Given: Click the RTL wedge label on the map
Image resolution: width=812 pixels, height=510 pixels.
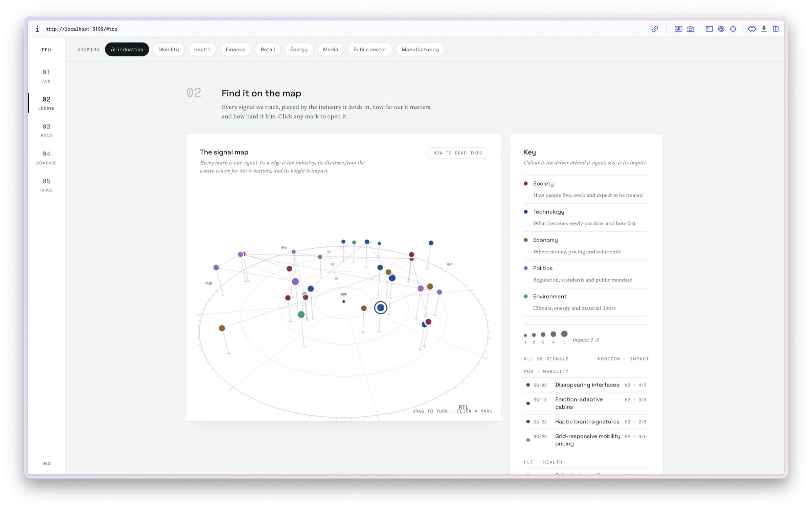Looking at the screenshot, I should (x=464, y=407).
